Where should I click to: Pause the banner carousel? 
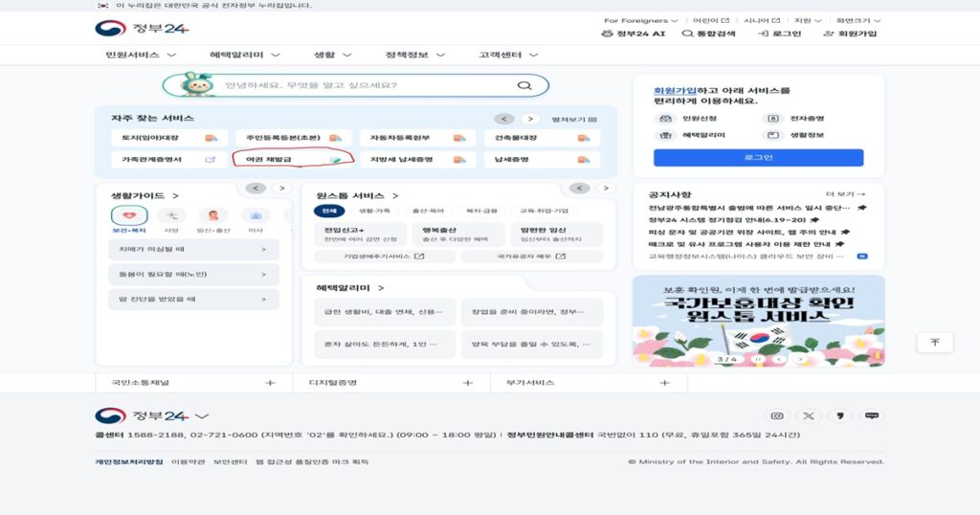tap(758, 359)
